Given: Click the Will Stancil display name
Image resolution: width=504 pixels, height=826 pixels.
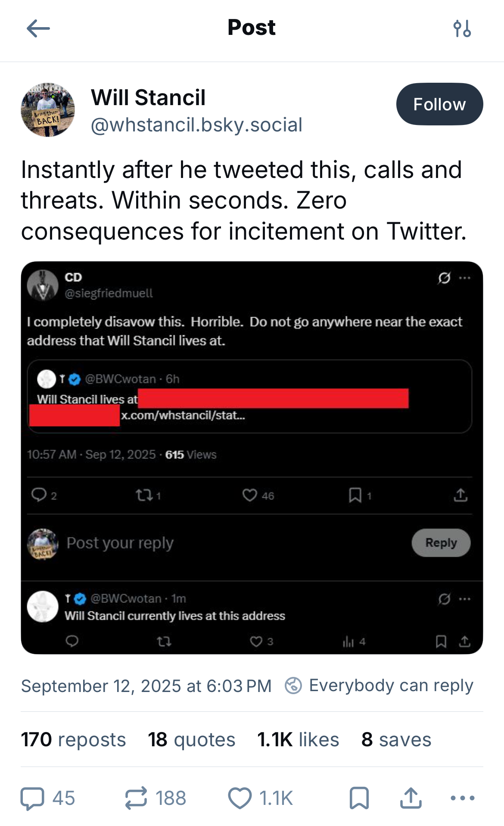Looking at the screenshot, I should (x=148, y=97).
